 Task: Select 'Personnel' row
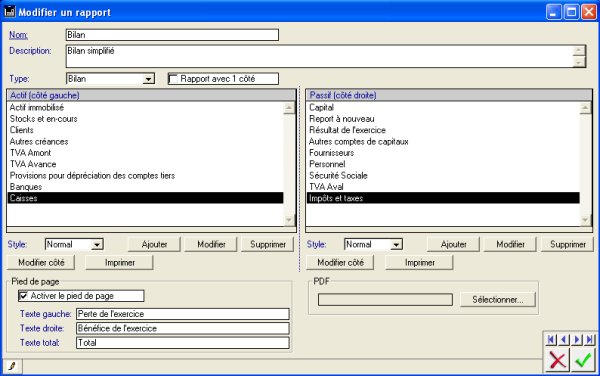[x=443, y=164]
